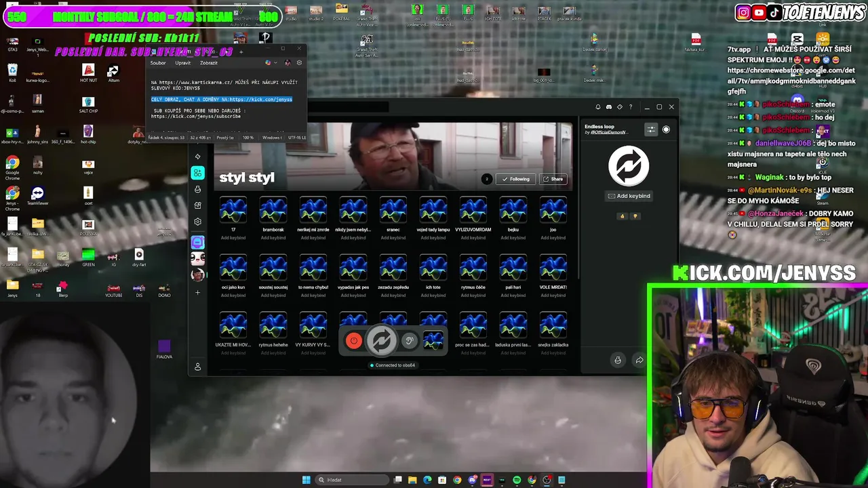Viewport: 868px width, 488px height.
Task: Open sound settings sliders icon in right panel
Action: (651, 129)
